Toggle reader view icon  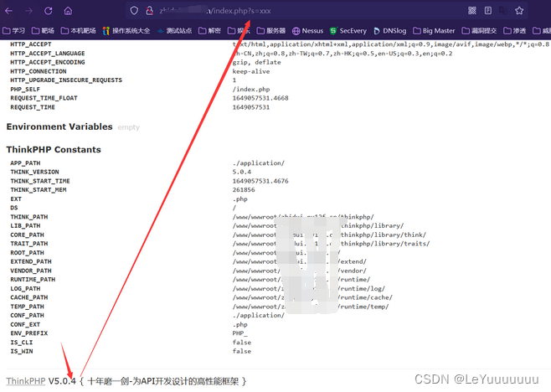coord(488,11)
